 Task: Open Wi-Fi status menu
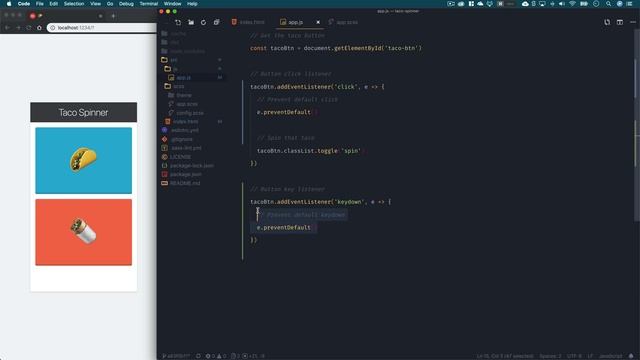pos(572,4)
